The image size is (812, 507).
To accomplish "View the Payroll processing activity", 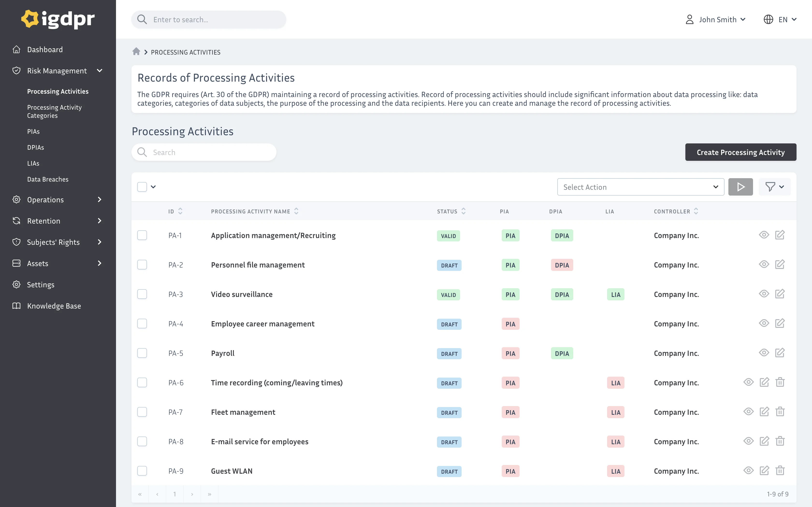I will 764,353.
